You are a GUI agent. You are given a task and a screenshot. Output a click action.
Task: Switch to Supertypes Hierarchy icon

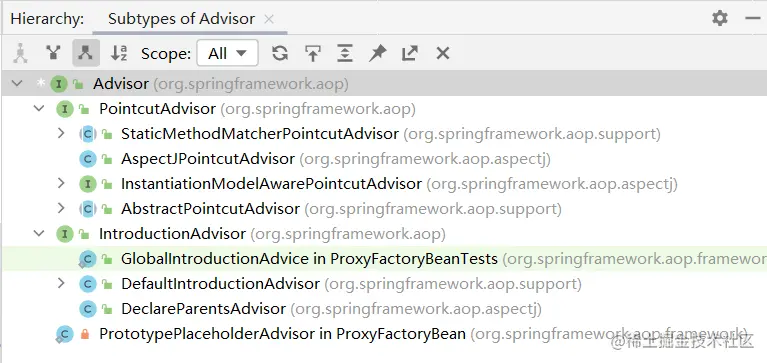tap(53, 53)
